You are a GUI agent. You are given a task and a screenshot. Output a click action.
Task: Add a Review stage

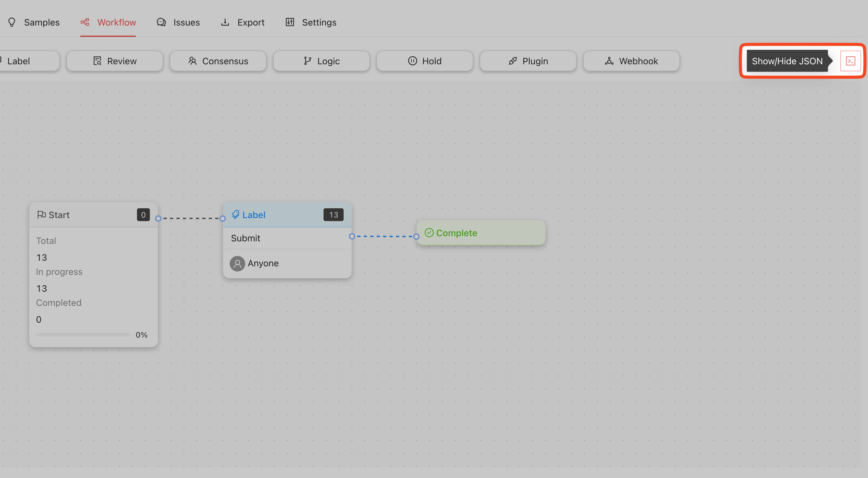click(x=114, y=61)
